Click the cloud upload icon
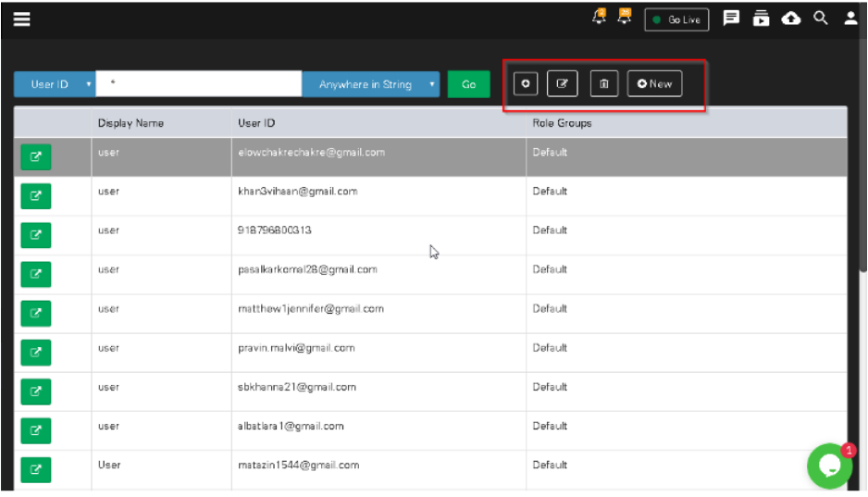868x497 pixels. 791,19
